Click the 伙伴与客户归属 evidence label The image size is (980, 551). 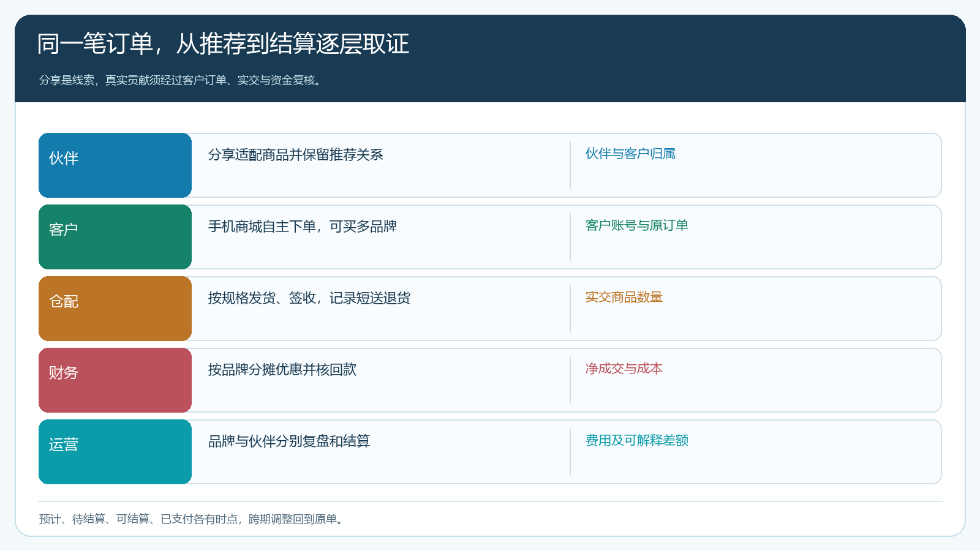[x=630, y=154]
